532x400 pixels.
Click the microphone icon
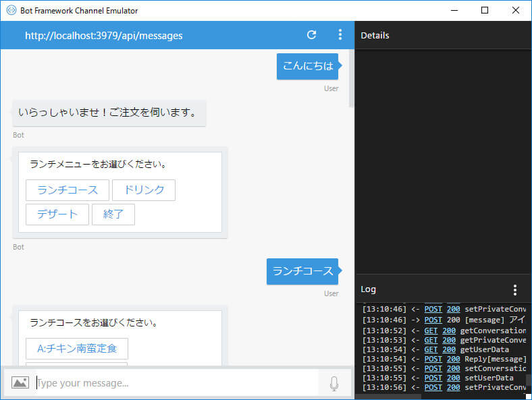334,383
